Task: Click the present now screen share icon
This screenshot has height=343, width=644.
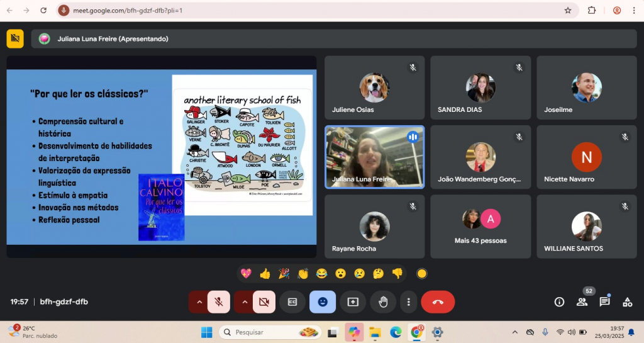Action: tap(353, 301)
